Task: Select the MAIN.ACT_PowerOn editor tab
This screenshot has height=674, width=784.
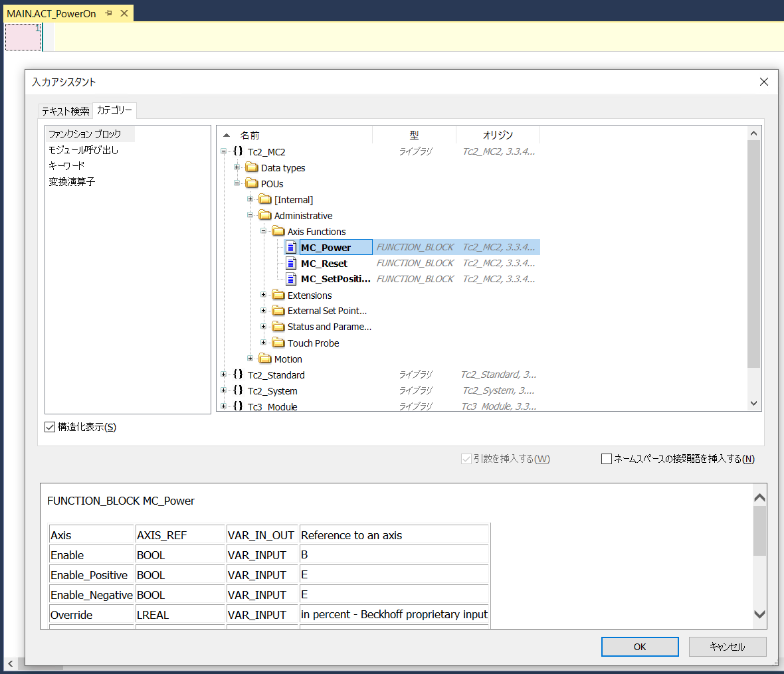Action: click(x=52, y=13)
